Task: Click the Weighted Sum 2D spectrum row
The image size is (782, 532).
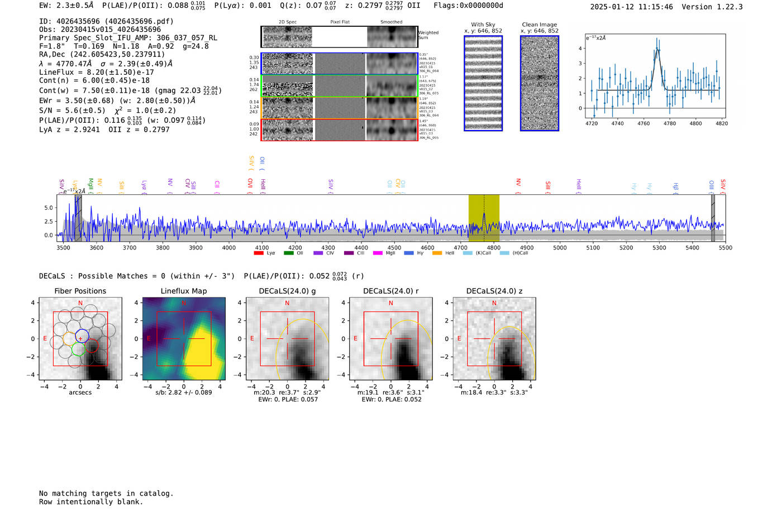Action: click(339, 37)
